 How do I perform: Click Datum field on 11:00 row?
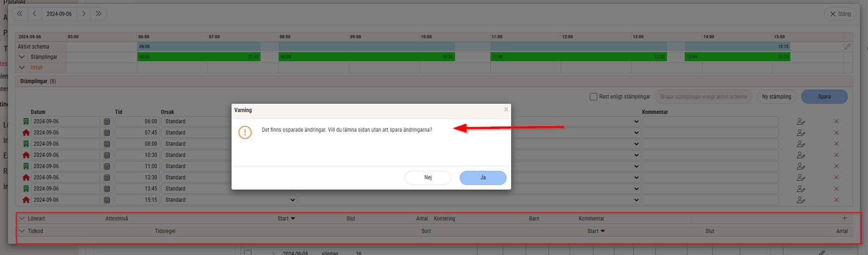click(65, 166)
